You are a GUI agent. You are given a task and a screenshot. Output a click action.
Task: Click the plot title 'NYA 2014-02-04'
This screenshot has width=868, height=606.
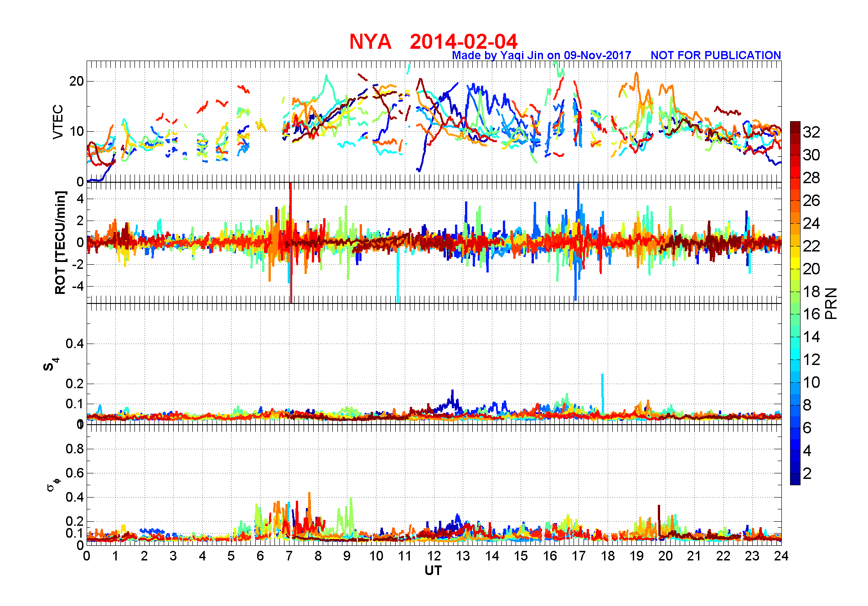pyautogui.click(x=433, y=41)
